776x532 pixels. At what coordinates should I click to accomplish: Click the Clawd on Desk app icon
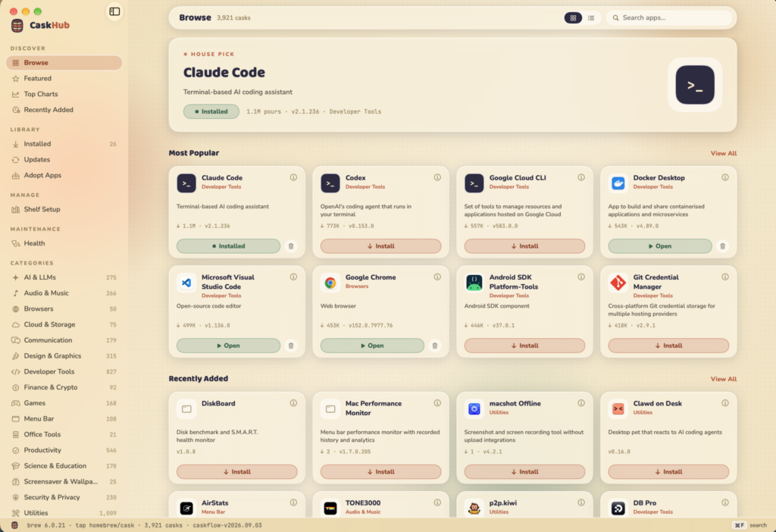(x=618, y=408)
